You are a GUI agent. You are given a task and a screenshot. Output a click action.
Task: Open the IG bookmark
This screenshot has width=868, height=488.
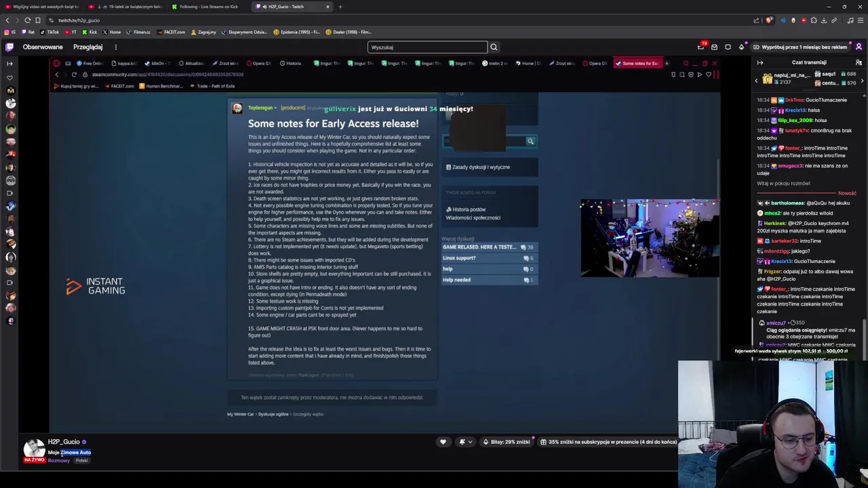9,32
